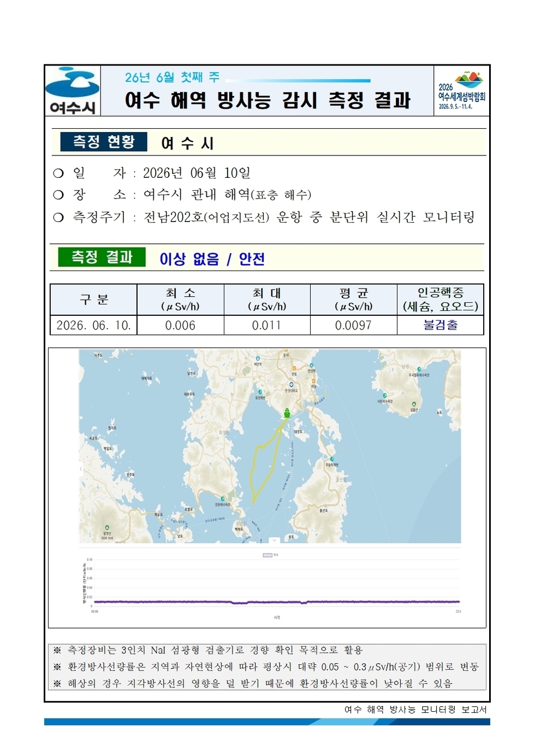The image size is (535, 756).
Task: Click the 측정 결과 green section heading
Action: pos(102,257)
